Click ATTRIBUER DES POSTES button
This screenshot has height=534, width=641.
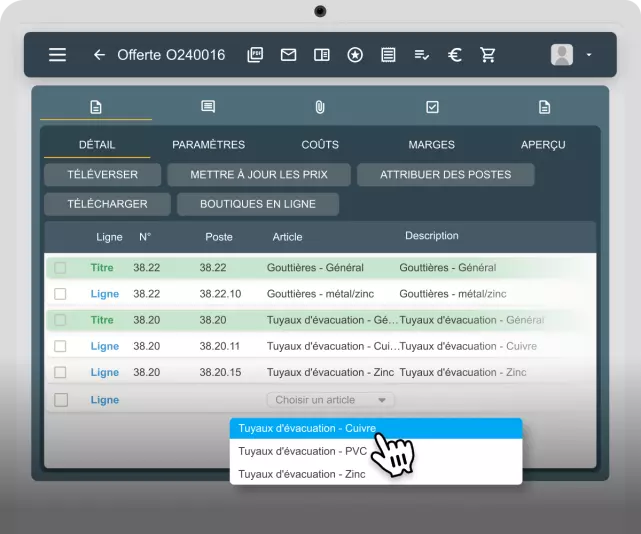point(446,175)
